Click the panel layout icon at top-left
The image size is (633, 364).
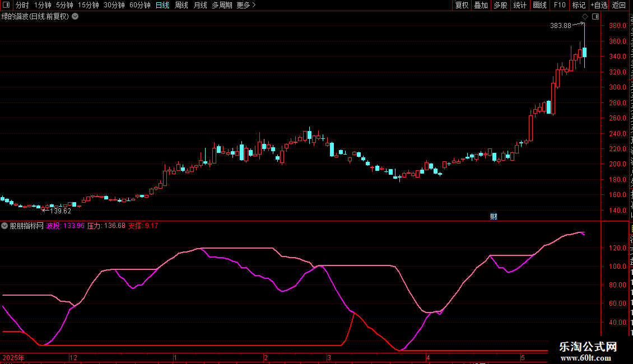coord(6,5)
